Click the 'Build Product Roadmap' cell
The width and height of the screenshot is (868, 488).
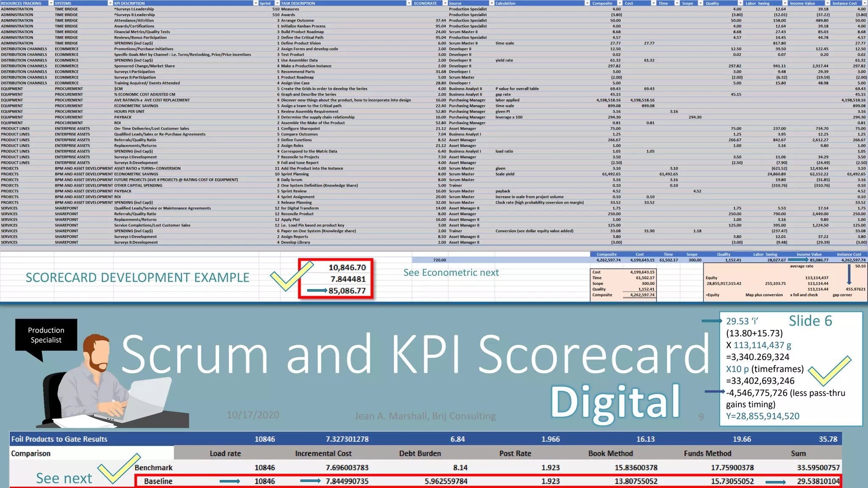coord(302,32)
